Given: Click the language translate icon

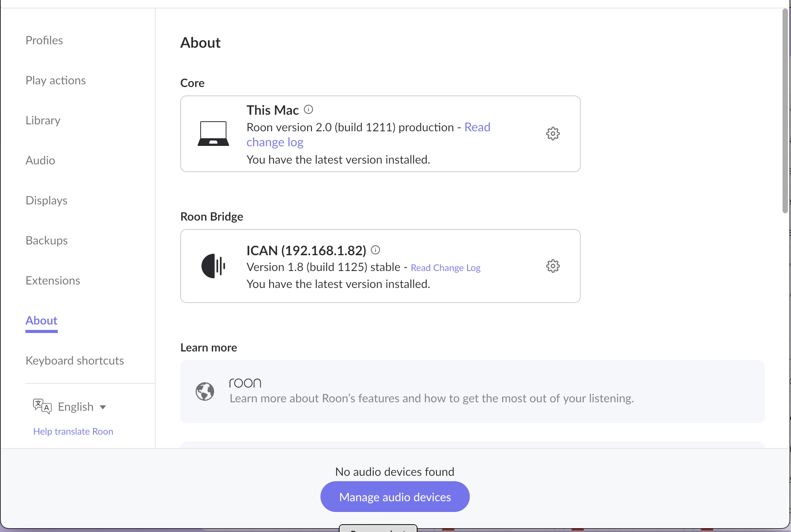Looking at the screenshot, I should [x=42, y=407].
